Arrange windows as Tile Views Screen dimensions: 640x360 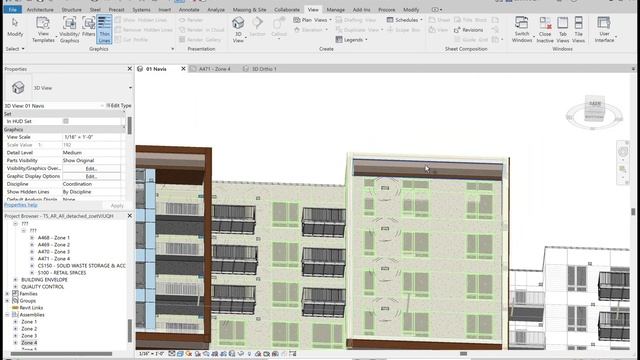(x=578, y=29)
